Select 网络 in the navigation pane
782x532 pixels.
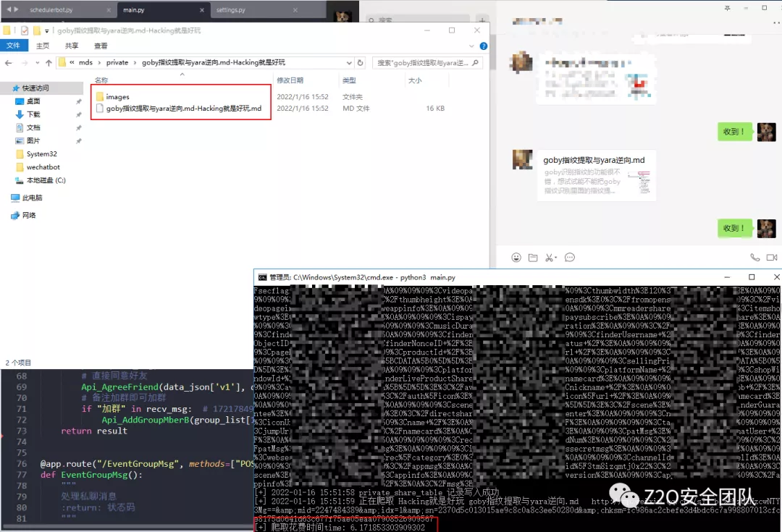pos(29,216)
